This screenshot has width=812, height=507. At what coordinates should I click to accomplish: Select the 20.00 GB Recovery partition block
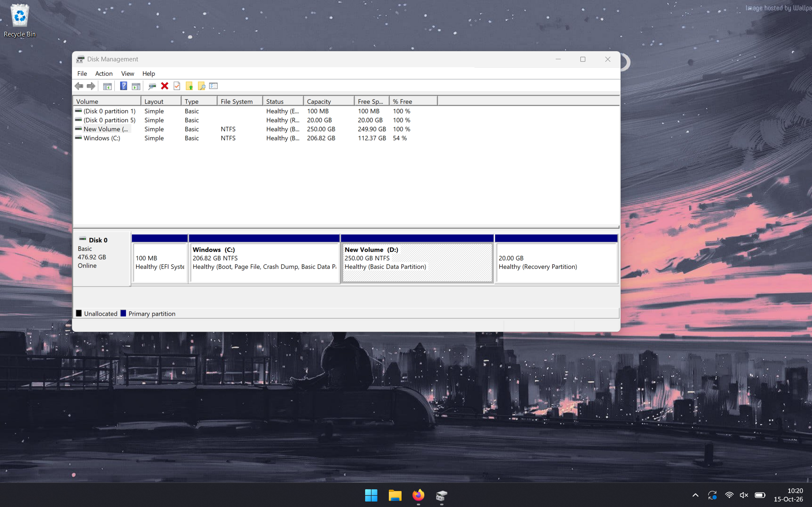click(556, 259)
